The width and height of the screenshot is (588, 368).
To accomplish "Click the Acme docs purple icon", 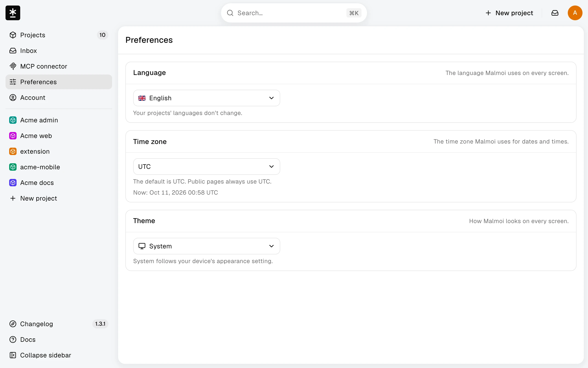I will tap(13, 183).
